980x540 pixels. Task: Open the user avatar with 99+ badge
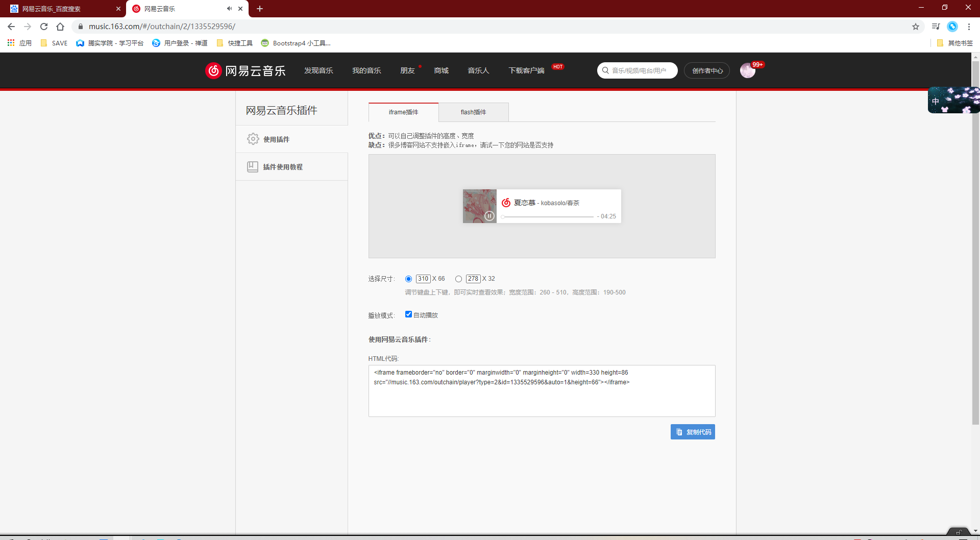748,70
